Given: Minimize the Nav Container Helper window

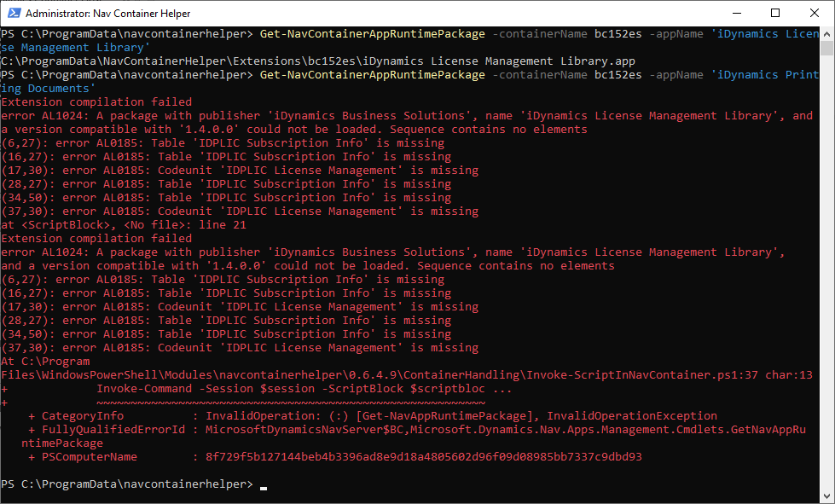Looking at the screenshot, I should [737, 13].
